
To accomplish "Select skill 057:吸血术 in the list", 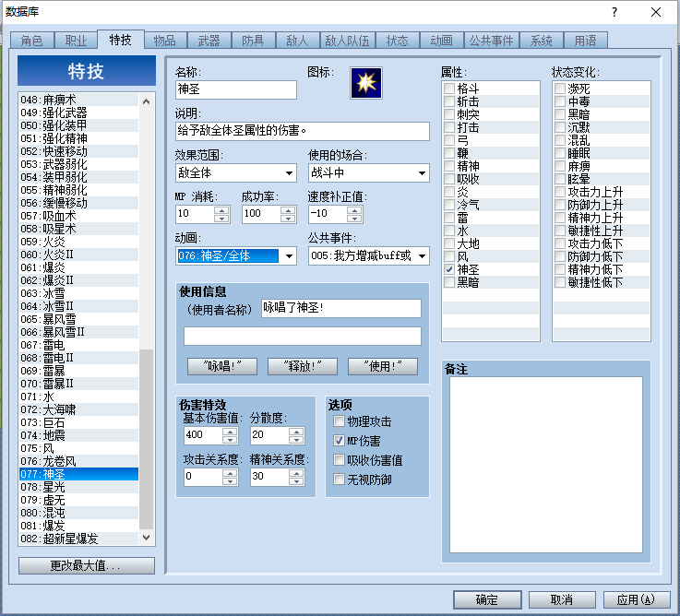I will 79,216.
